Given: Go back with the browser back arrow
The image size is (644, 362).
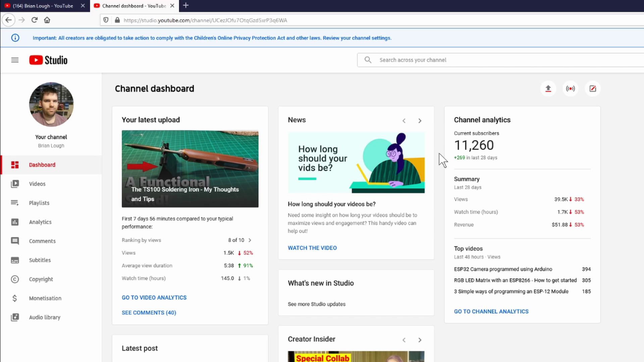Looking at the screenshot, I should pos(9,20).
